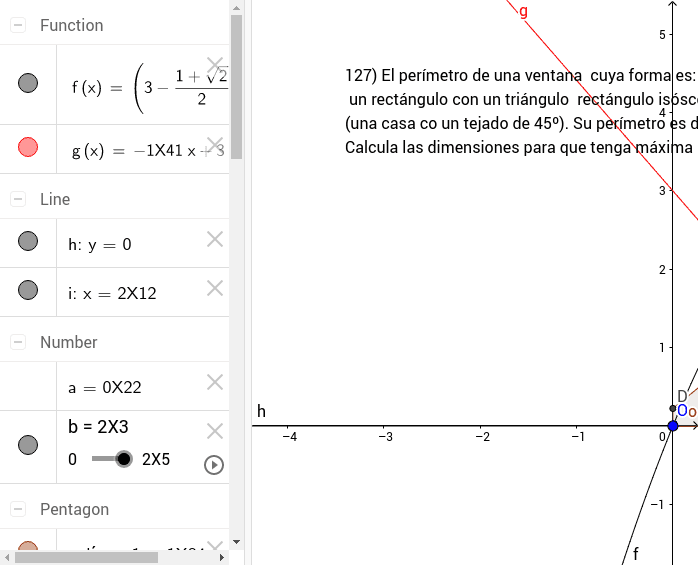
Task: Click the problem text starting with 127)
Action: pos(521,111)
